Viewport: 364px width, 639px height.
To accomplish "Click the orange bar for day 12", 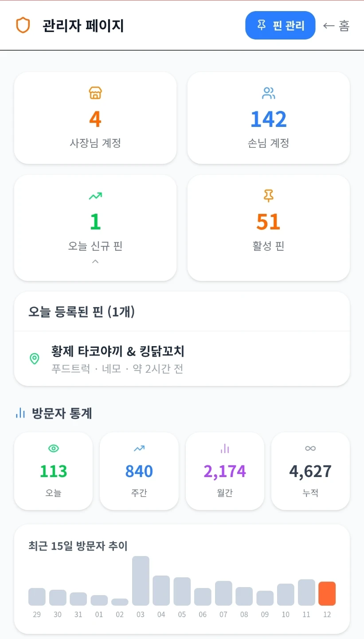I will (327, 594).
